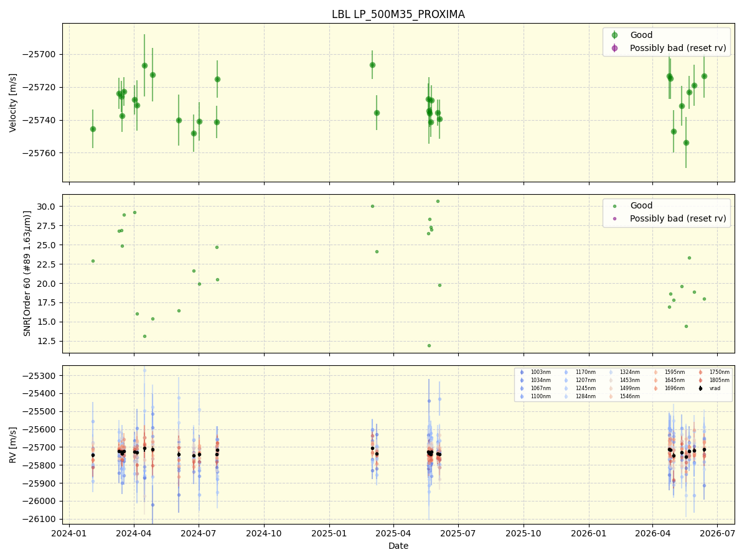Click the 1100nm legend entry
Image resolution: width=747 pixels, height=560 pixels.
(535, 396)
